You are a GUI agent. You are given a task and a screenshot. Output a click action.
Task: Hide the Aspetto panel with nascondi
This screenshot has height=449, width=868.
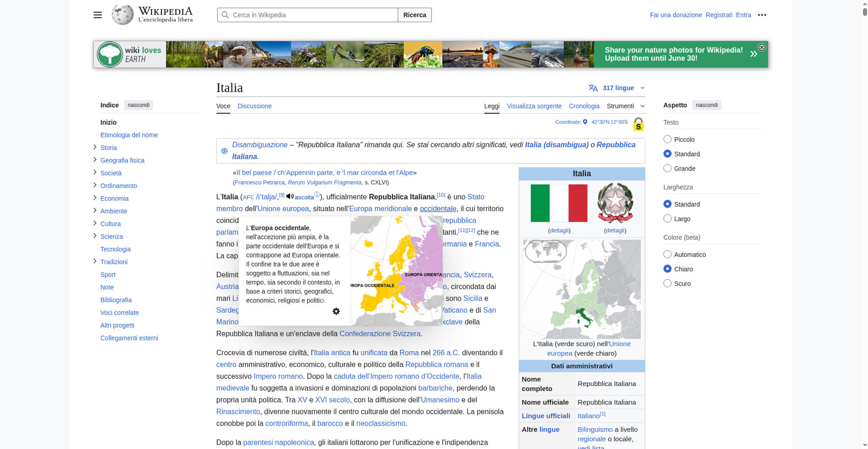707,105
